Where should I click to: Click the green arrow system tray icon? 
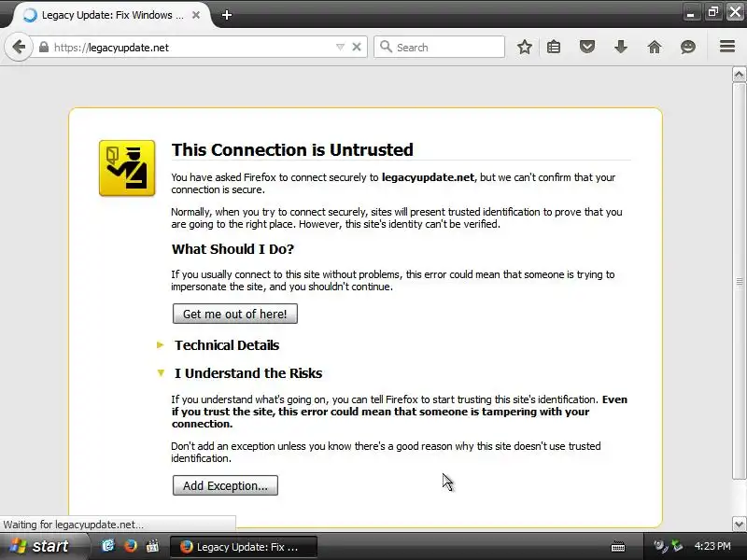point(676,546)
